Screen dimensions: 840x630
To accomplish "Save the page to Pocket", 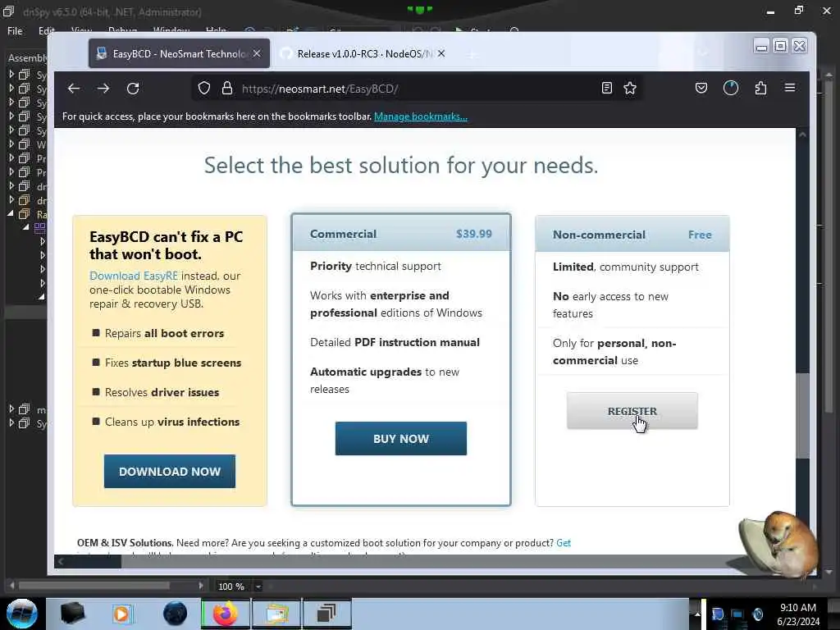I will coord(701,88).
